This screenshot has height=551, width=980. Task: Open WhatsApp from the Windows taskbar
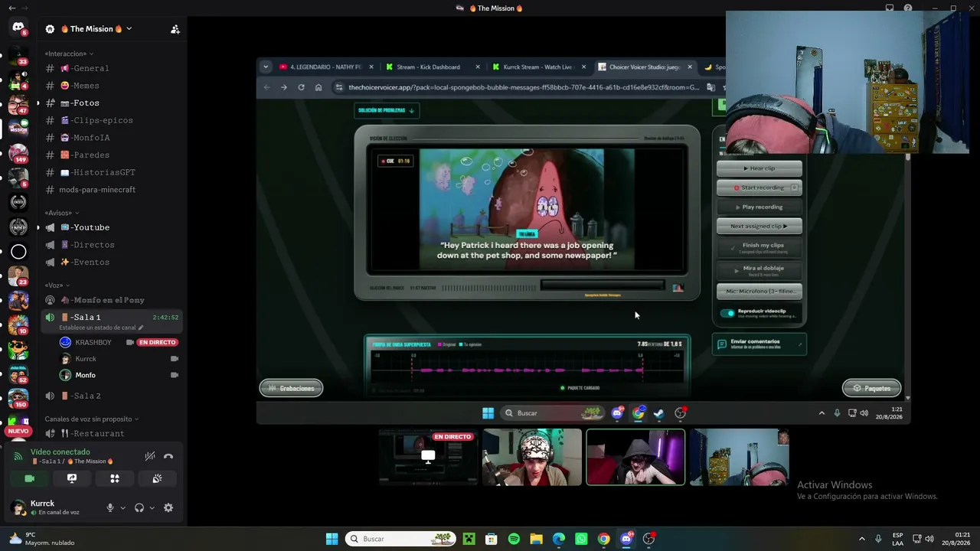pos(581,539)
